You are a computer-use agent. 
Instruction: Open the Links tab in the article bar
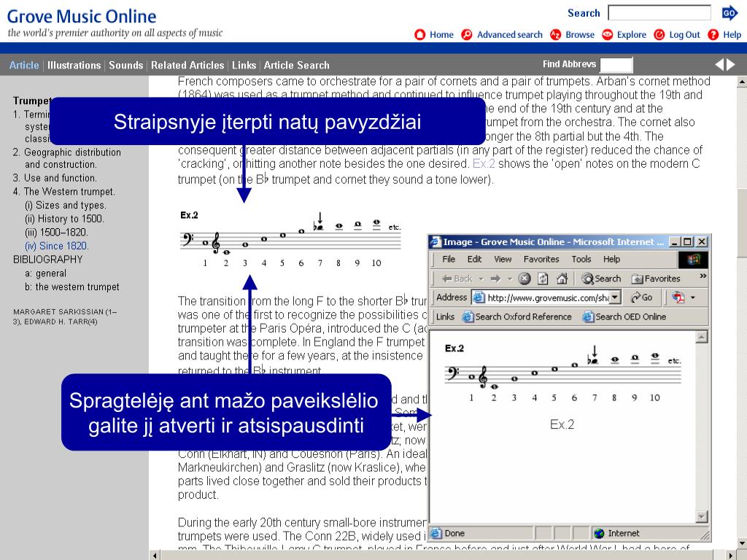click(x=244, y=65)
